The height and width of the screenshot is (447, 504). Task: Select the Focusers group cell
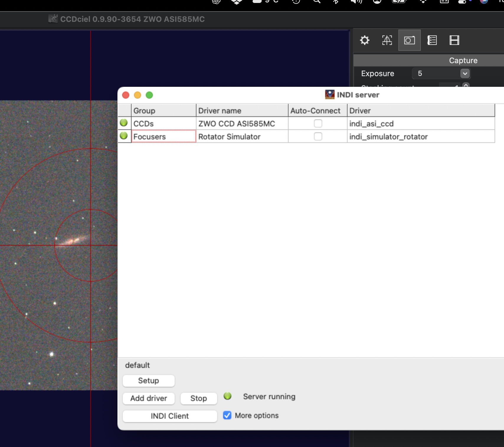coord(163,137)
